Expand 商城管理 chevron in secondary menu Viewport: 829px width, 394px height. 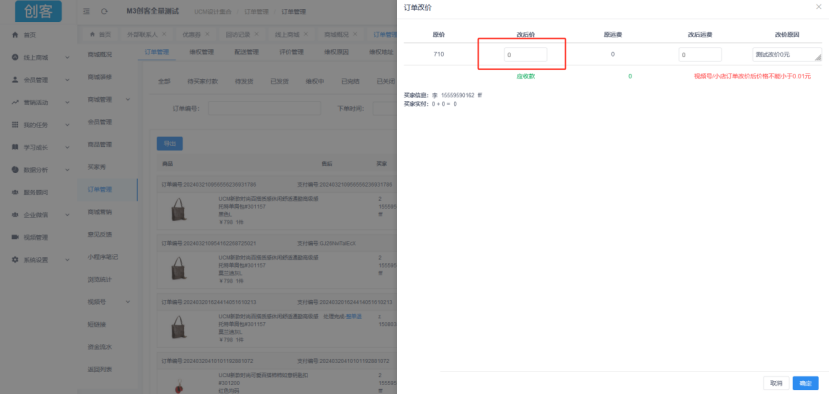128,99
